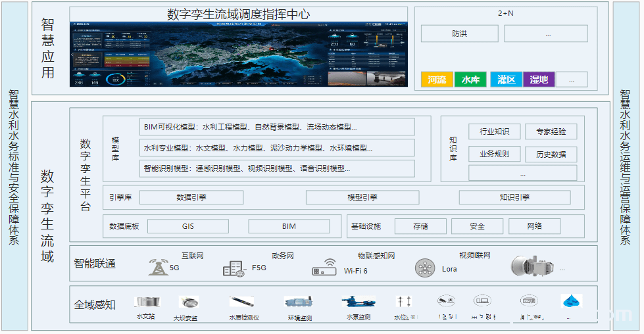Click the video network antenna device icon

(x=532, y=266)
